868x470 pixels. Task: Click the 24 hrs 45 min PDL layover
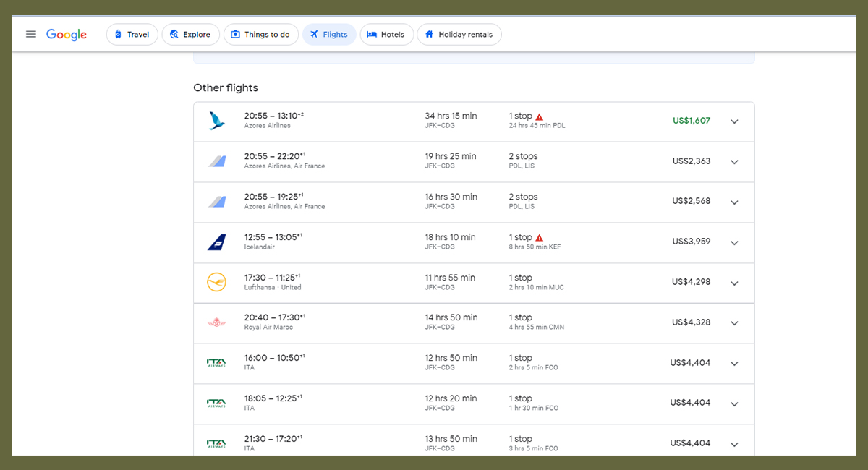[x=537, y=126]
